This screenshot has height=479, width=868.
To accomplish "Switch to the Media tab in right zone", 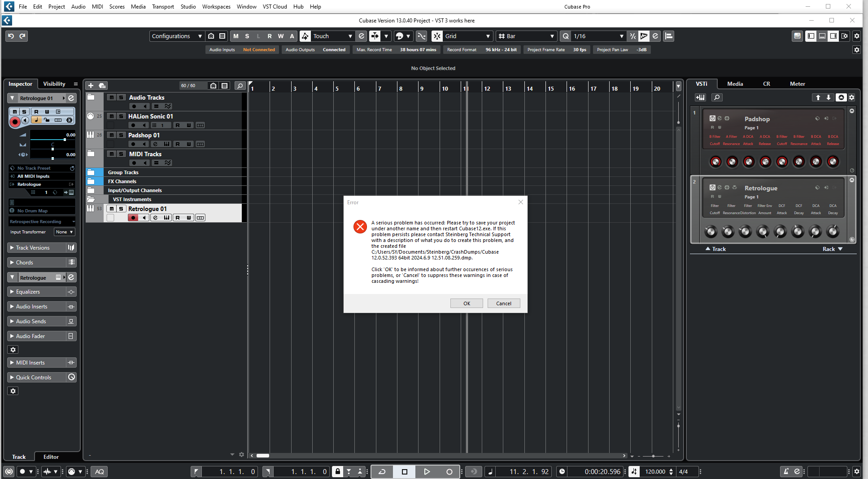I will pyautogui.click(x=735, y=84).
